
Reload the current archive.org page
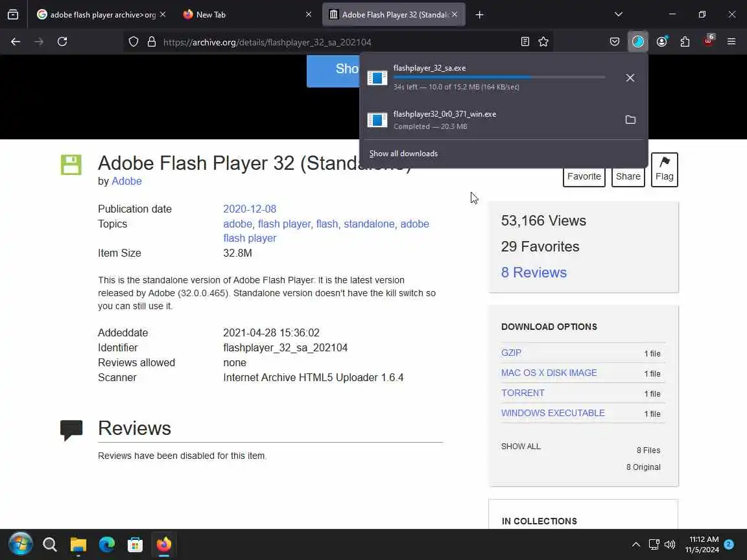[x=62, y=42]
